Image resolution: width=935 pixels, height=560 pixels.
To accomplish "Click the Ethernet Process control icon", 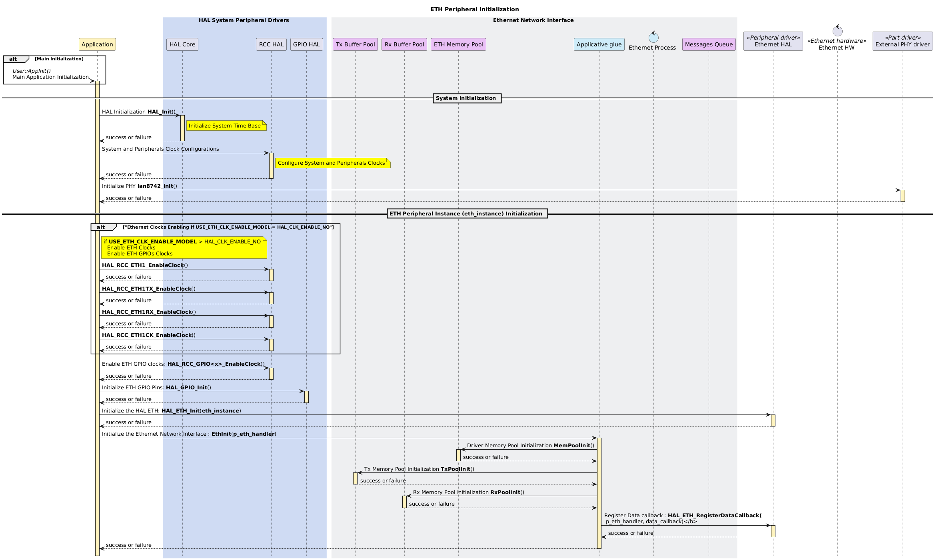I will click(653, 38).
